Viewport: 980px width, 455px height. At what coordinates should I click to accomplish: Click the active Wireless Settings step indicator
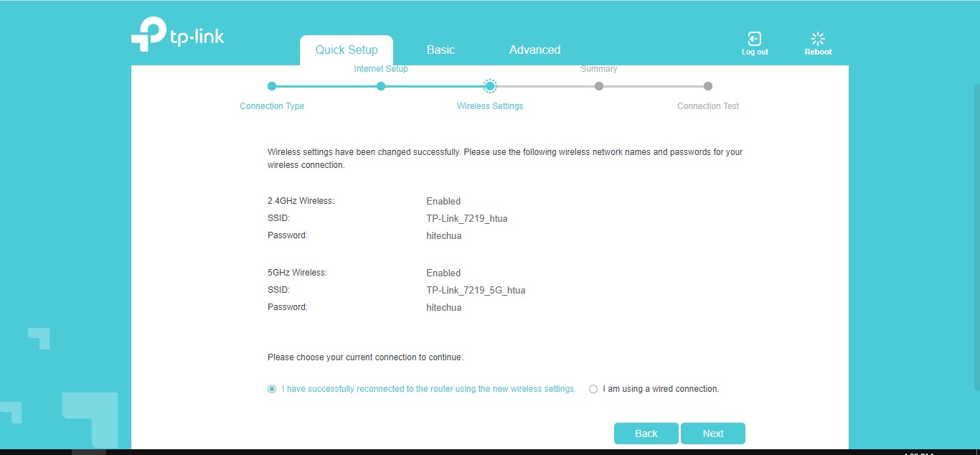pyautogui.click(x=490, y=86)
